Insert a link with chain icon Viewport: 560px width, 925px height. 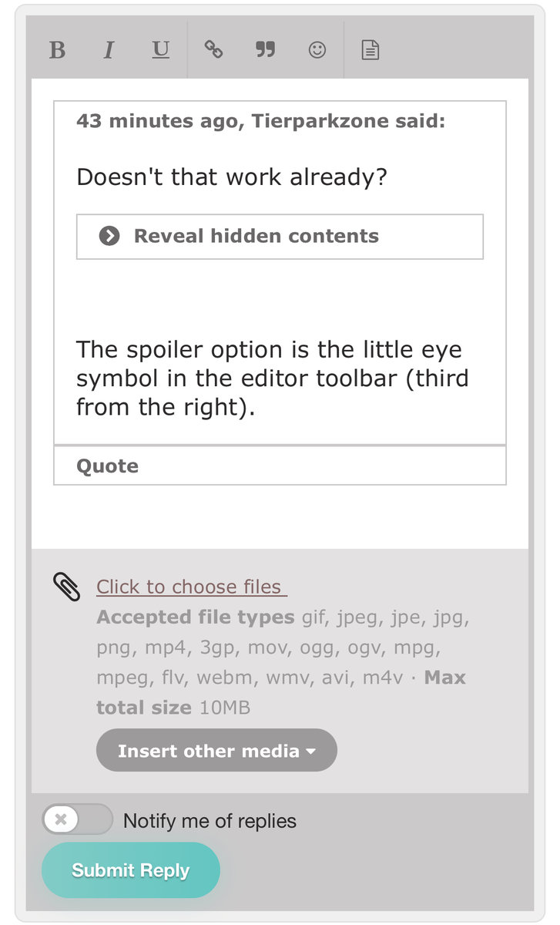[x=213, y=50]
